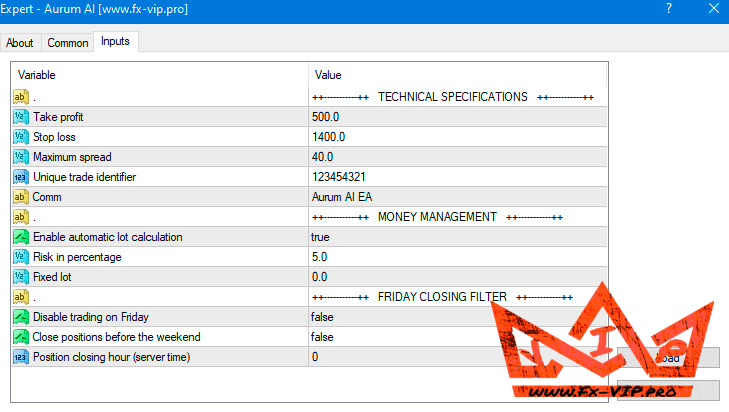Click the Take profit variable type icon

[x=21, y=117]
